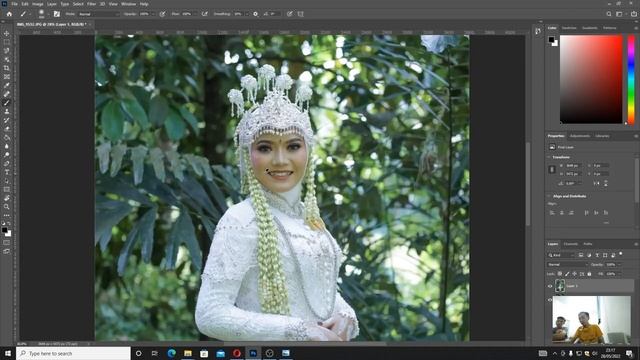Collapse the Transform section

pos(549,157)
